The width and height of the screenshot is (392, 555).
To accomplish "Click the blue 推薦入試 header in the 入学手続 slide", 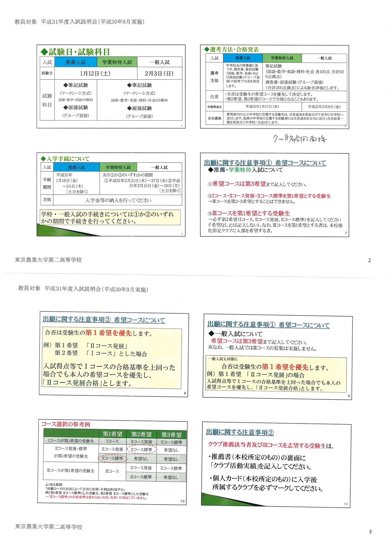I will [x=76, y=167].
